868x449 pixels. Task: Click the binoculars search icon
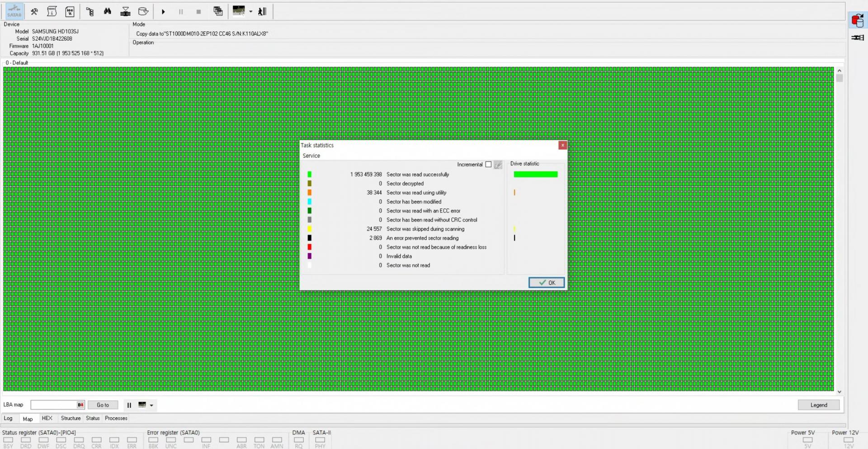tap(108, 12)
